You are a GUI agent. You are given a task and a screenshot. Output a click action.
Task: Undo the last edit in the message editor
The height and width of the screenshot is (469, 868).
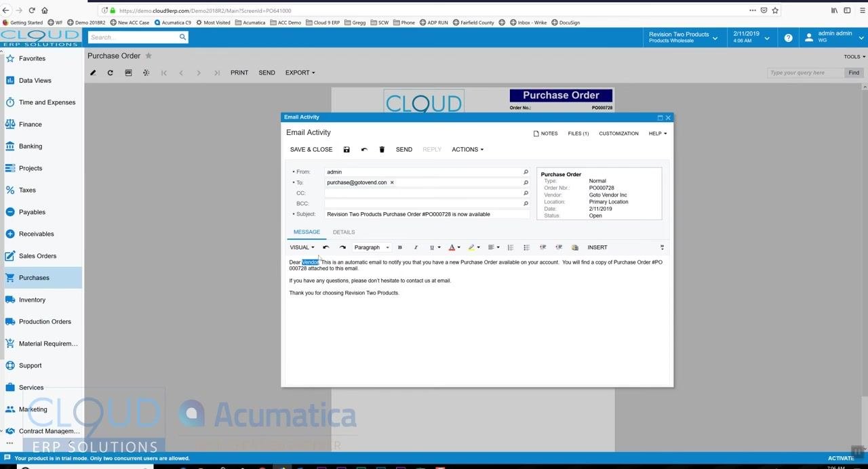[326, 247]
